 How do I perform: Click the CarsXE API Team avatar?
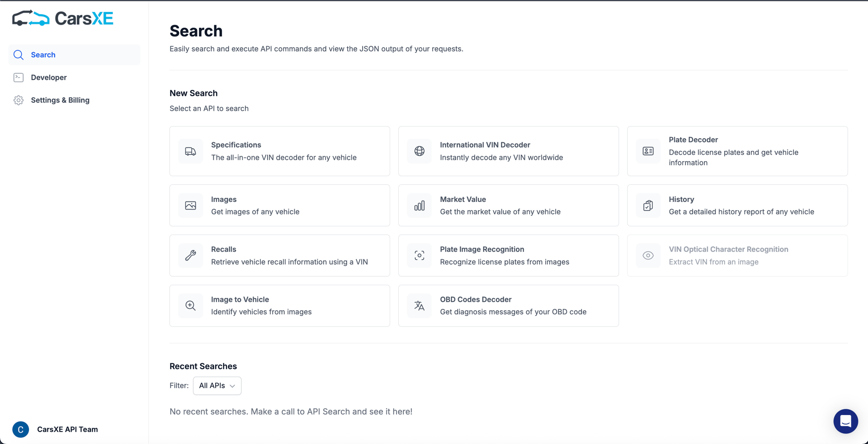click(20, 429)
